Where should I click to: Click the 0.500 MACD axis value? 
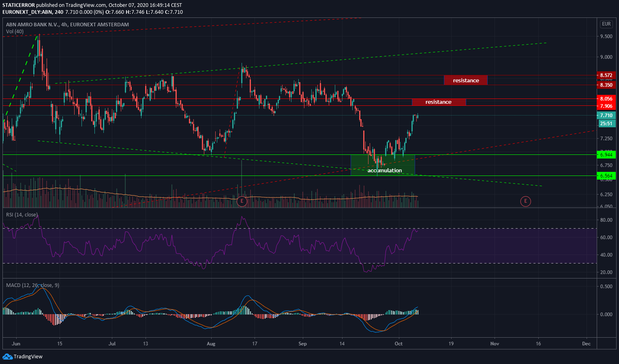[606, 287]
